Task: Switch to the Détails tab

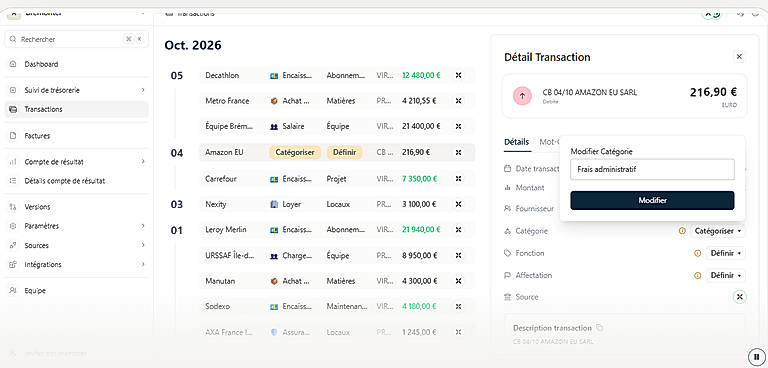Action: (x=517, y=142)
